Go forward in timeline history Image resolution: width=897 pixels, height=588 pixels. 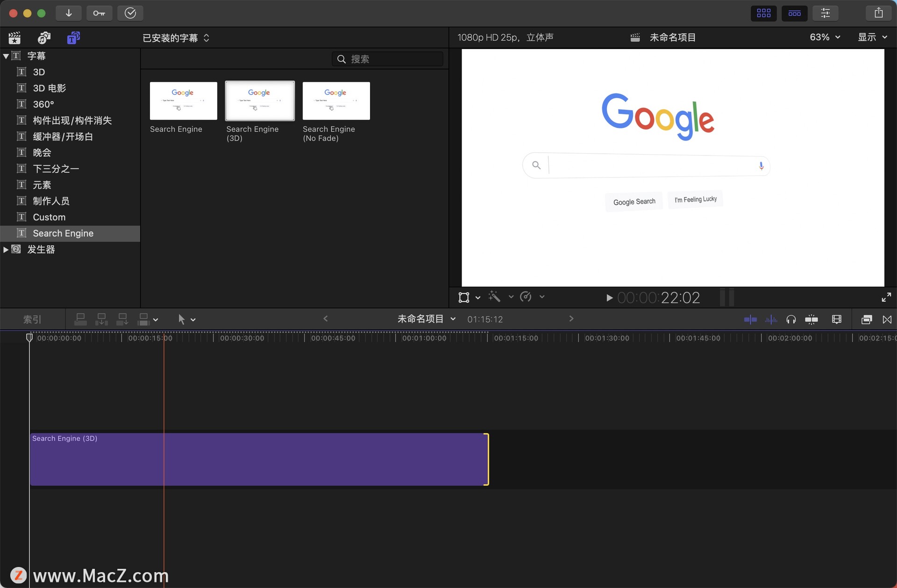coord(571,319)
